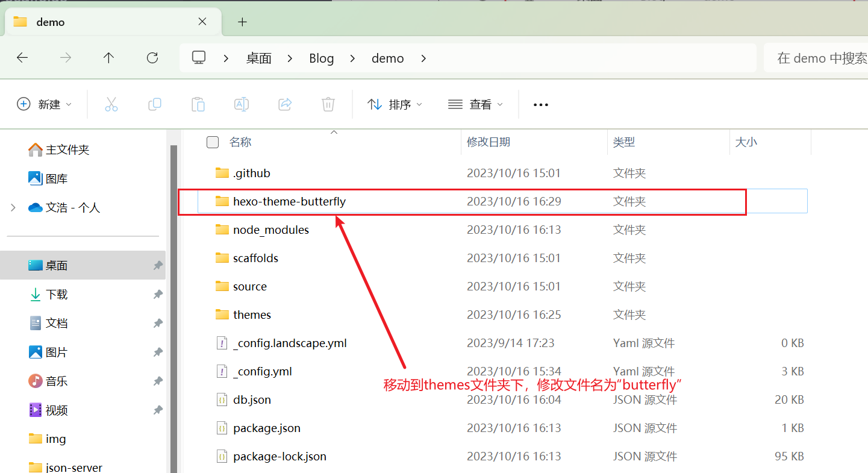The image size is (868, 473).
Task: Click the Paste clipboard icon
Action: point(198,104)
